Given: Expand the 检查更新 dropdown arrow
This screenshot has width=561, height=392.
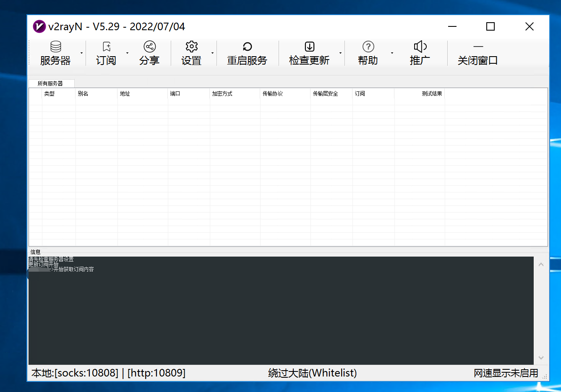Looking at the screenshot, I should 340,53.
